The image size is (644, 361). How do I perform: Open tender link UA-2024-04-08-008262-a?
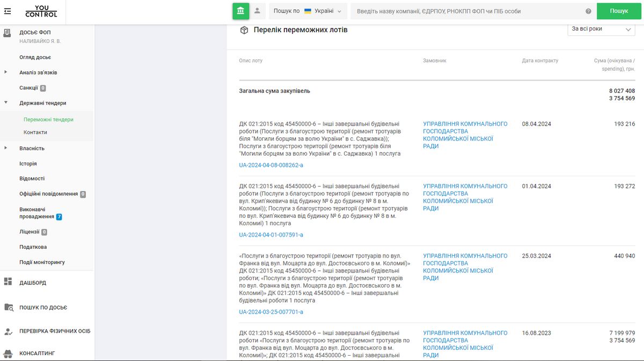pos(271,165)
